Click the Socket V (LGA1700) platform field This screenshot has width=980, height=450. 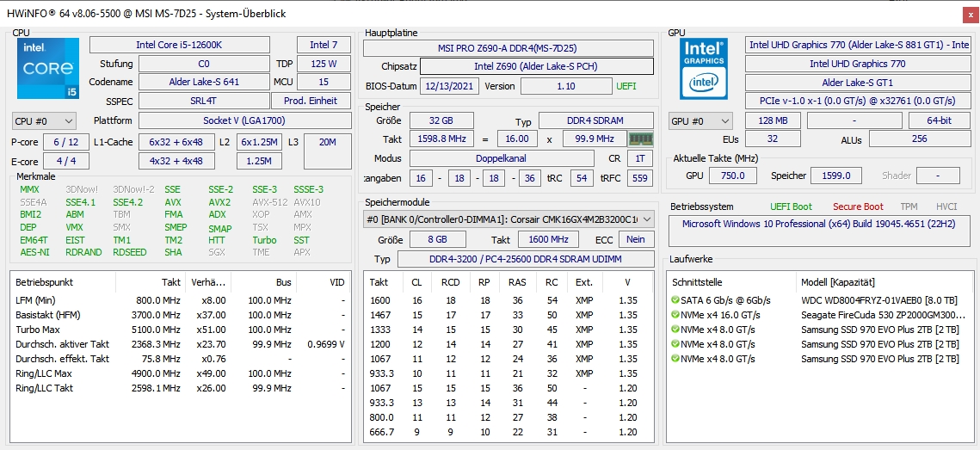point(244,120)
